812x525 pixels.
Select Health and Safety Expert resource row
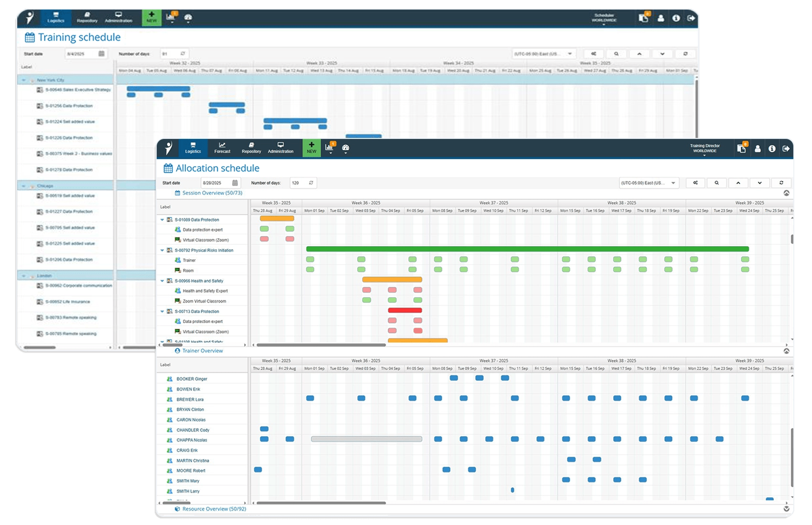[x=202, y=291]
